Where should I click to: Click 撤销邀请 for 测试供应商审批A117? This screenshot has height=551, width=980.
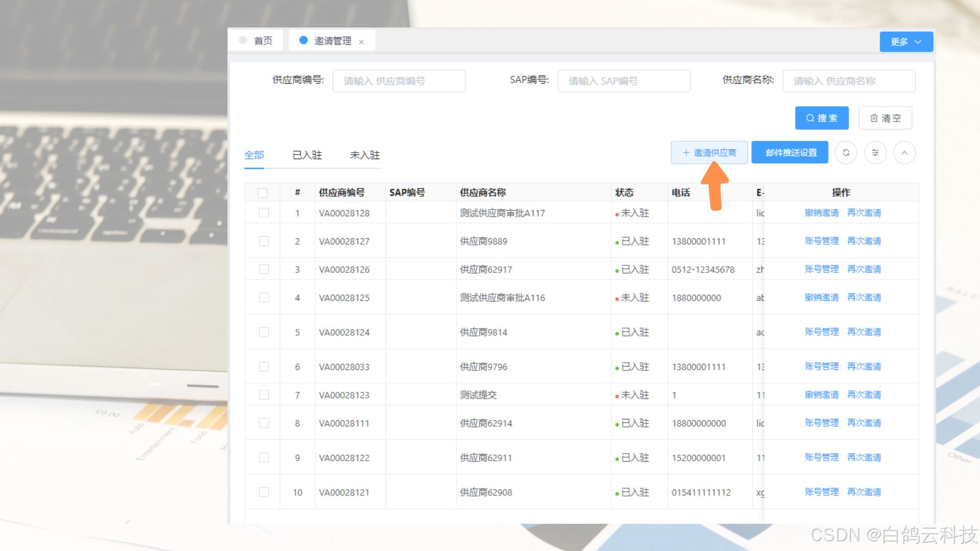(x=821, y=213)
